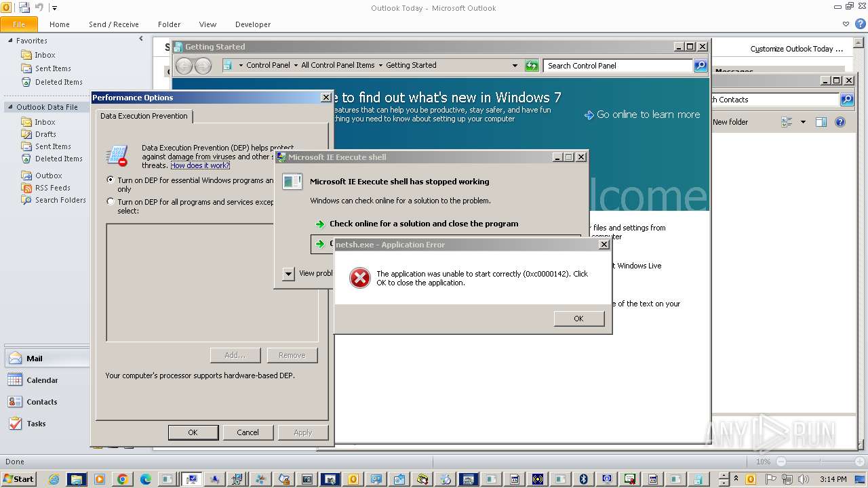Viewport: 868px width, 488px height.
Task: Switch to the Home ribbon tab
Action: tap(60, 24)
